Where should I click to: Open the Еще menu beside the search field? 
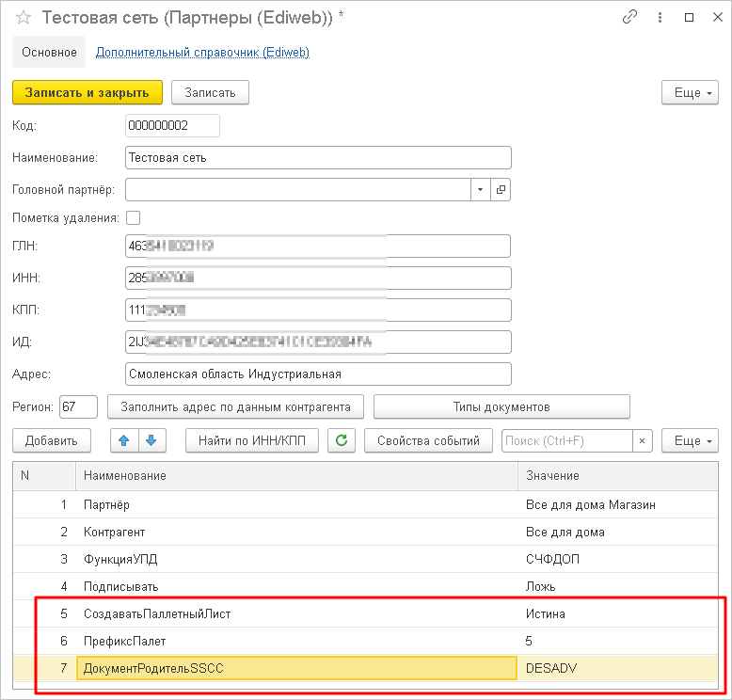(692, 440)
